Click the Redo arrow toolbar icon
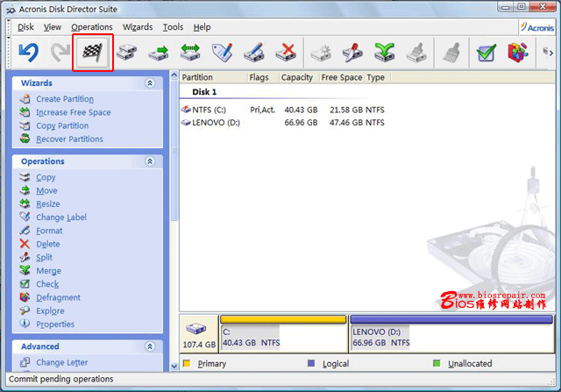Screen dimensions: 561x392 [x=60, y=53]
